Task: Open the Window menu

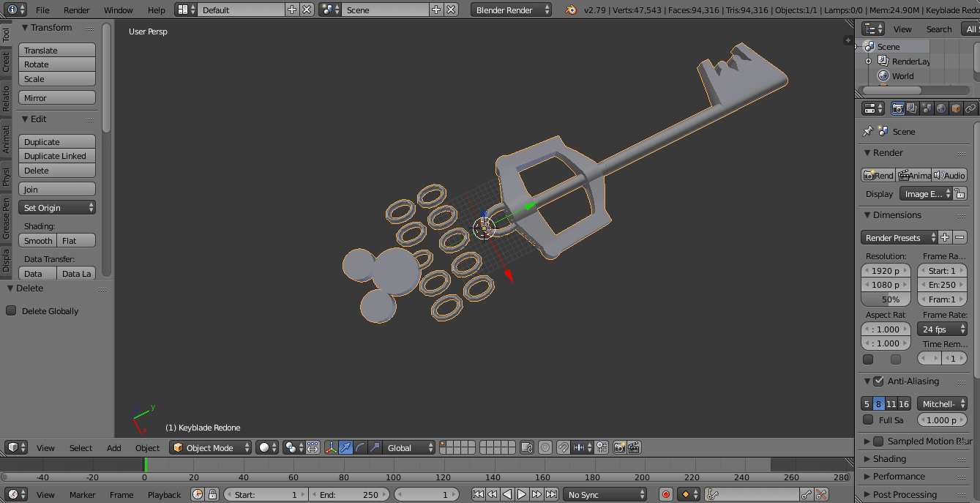Action: [118, 10]
